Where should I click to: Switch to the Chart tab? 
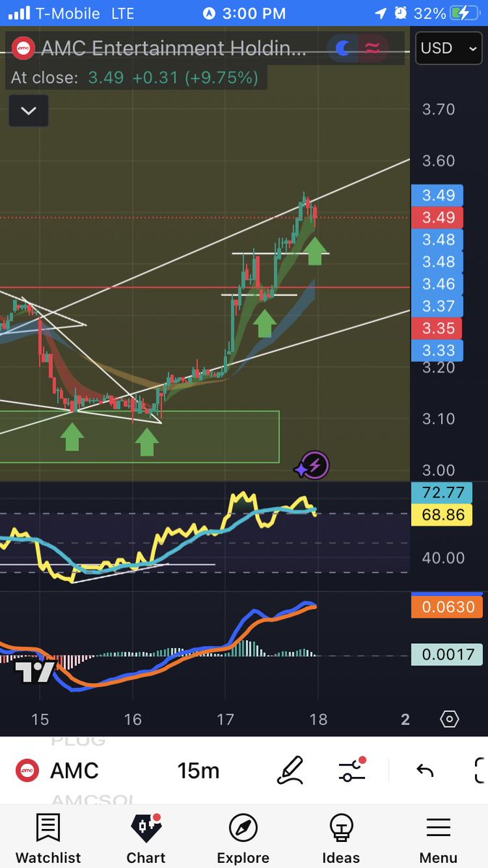coord(146,839)
